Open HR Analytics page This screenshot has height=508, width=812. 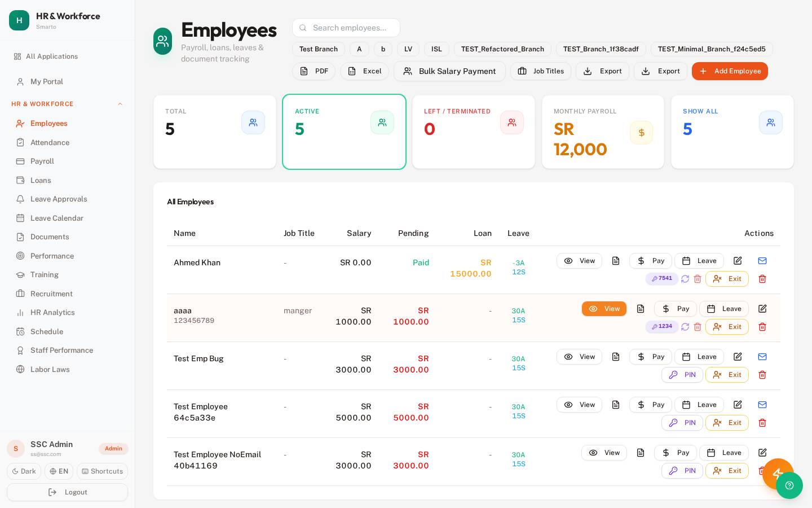point(67,313)
